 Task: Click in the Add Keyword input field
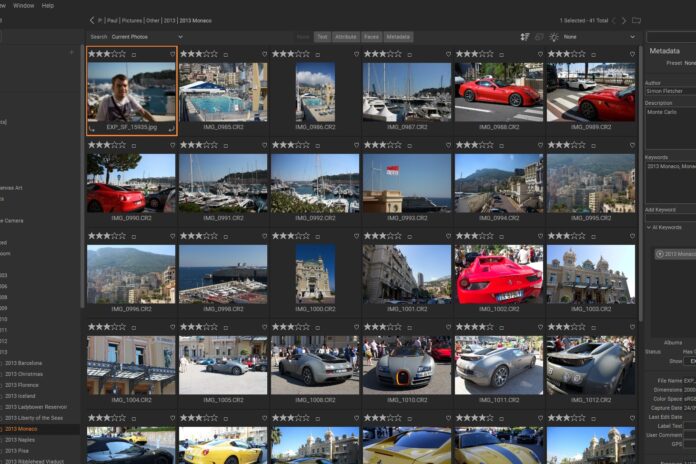[671, 218]
